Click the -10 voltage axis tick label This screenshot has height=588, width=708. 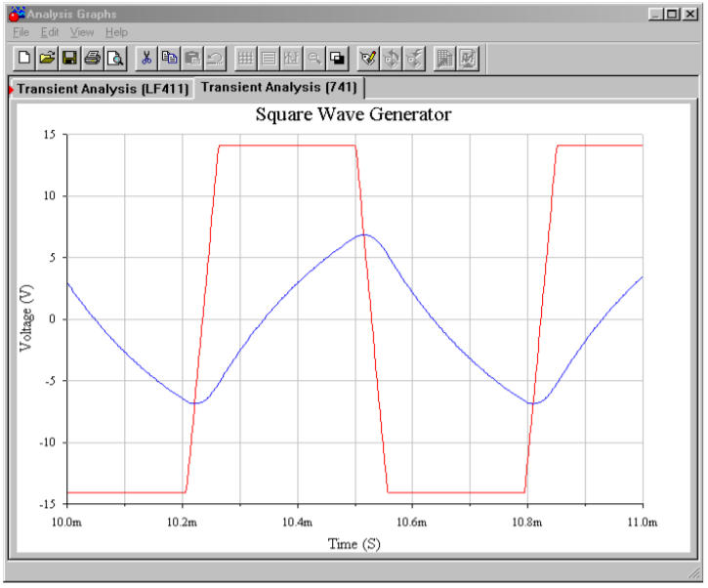[x=48, y=442]
